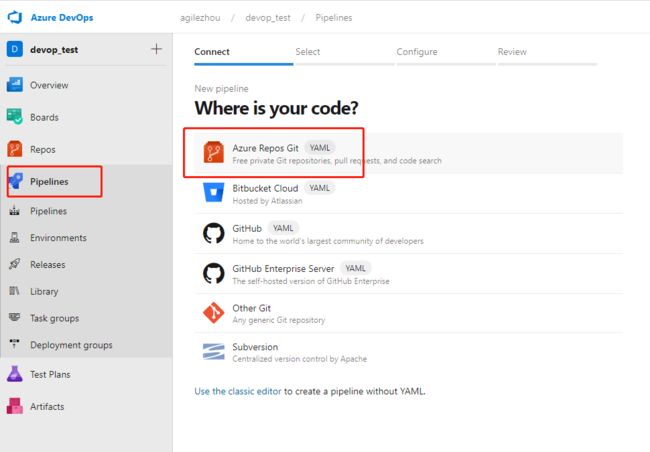Click the Artifacts icon
This screenshot has width=650, height=452.
(15, 406)
